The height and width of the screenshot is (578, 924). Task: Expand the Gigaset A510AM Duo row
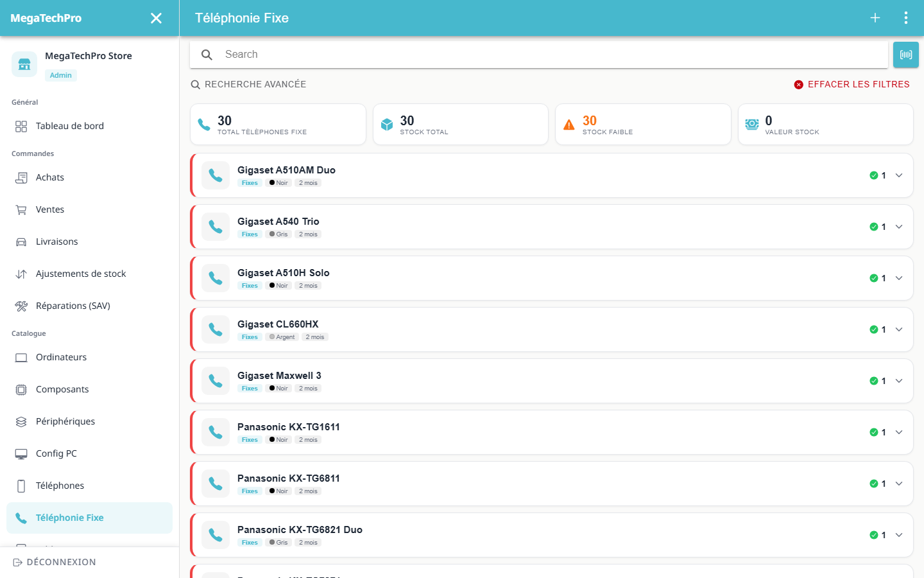tap(899, 175)
